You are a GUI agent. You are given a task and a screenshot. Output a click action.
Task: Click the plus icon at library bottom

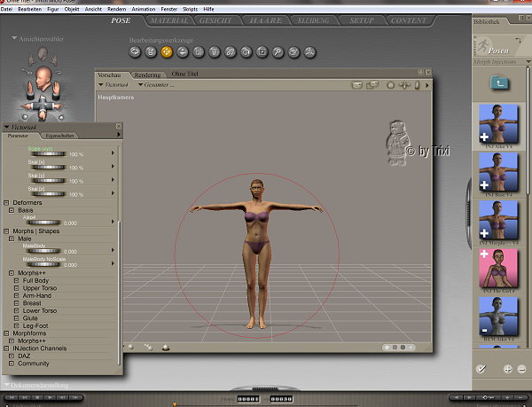[508, 368]
